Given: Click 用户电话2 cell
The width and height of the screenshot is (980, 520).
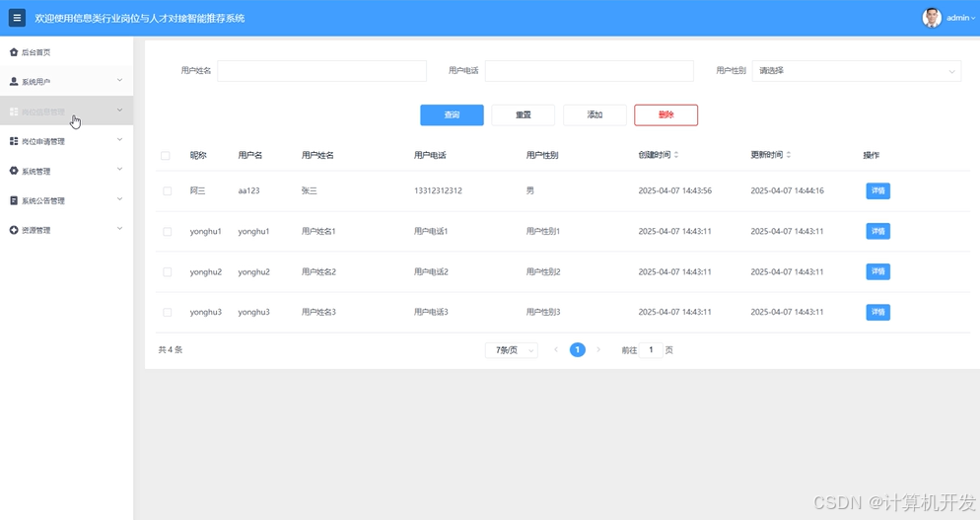Looking at the screenshot, I should [x=431, y=271].
